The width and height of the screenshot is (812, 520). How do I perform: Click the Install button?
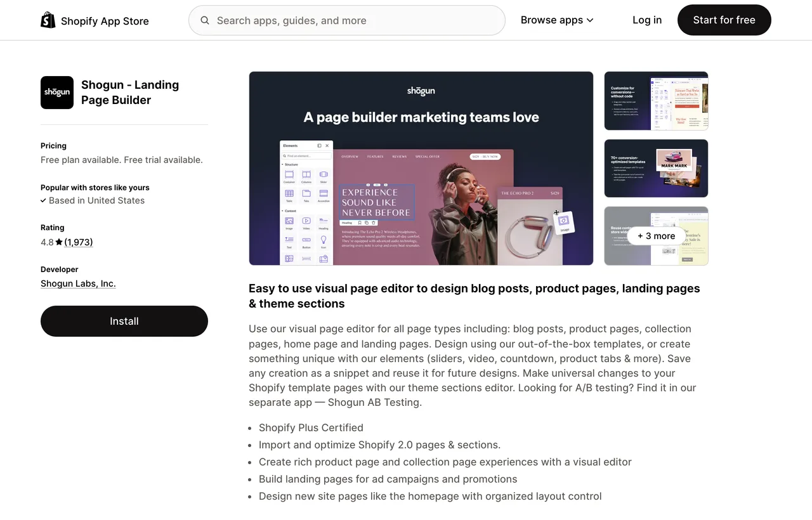point(124,321)
